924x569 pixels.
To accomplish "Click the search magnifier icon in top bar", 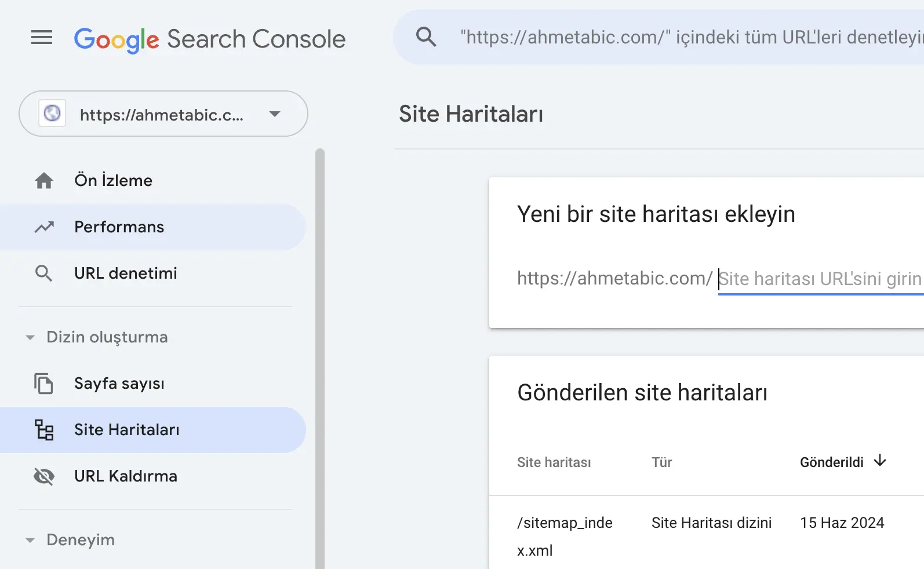I will (x=426, y=37).
